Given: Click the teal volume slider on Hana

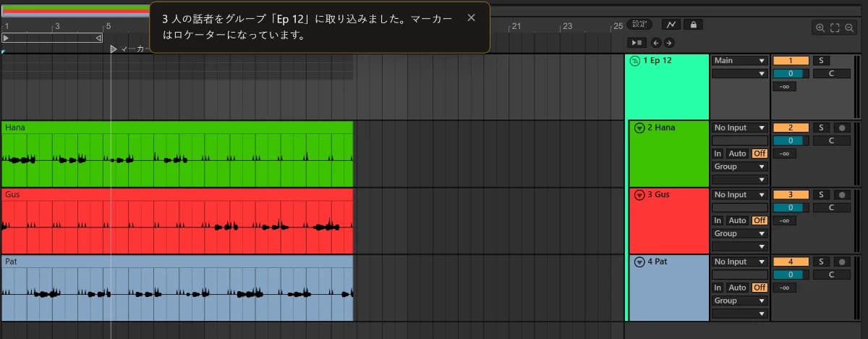Looking at the screenshot, I should click(x=791, y=141).
